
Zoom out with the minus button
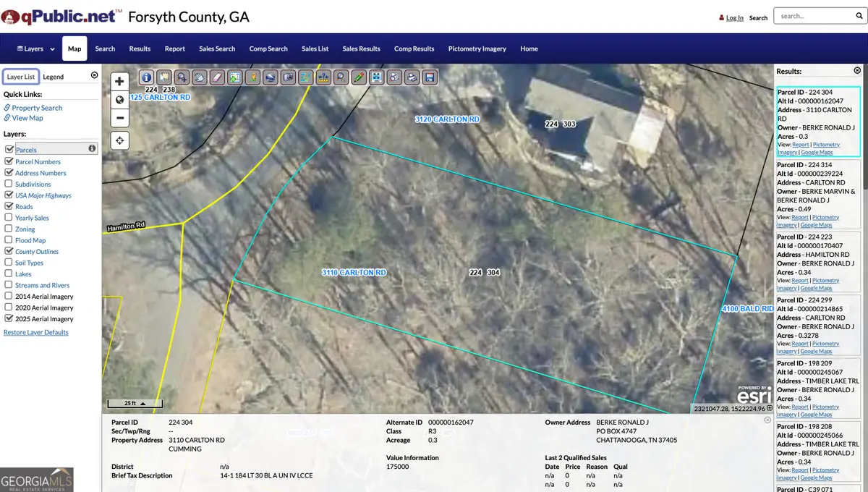[120, 117]
